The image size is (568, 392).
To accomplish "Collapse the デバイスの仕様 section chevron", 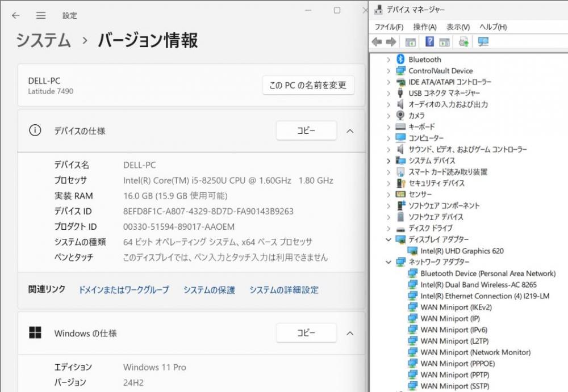I will 350,130.
